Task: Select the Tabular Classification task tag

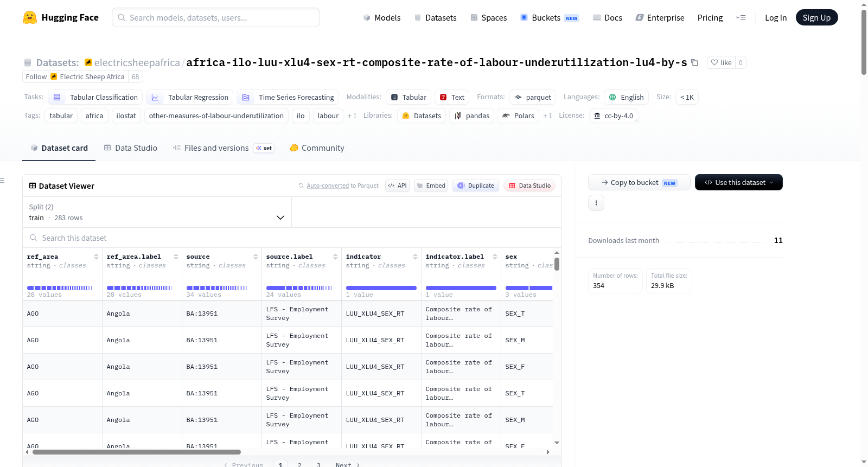Action: (x=95, y=97)
